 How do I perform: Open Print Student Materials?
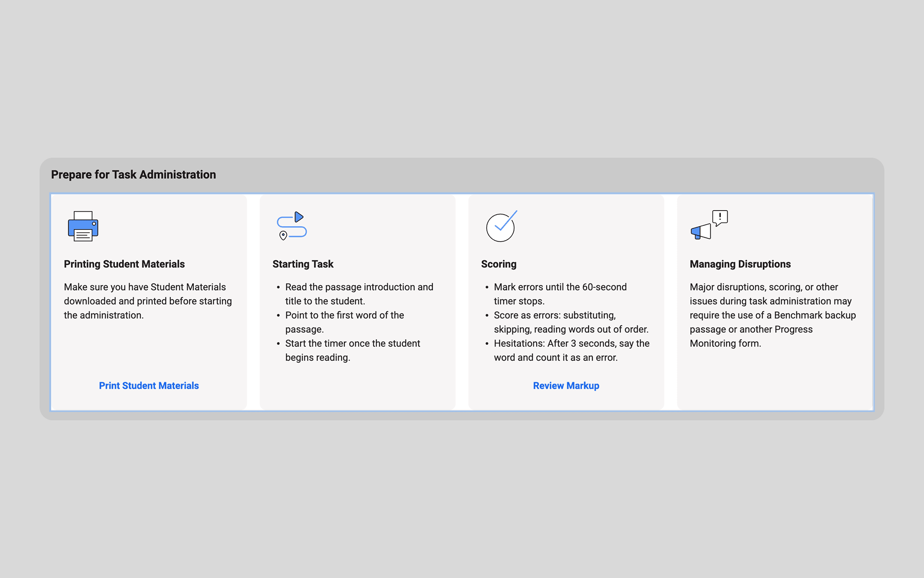pos(148,386)
